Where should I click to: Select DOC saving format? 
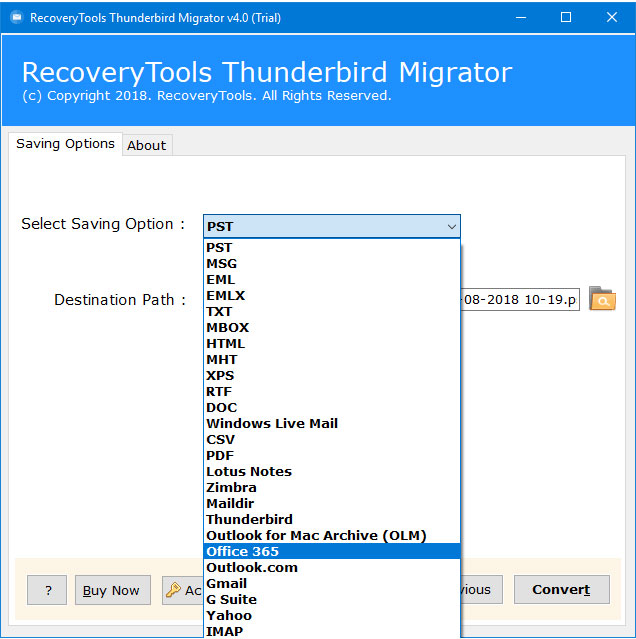click(x=332, y=408)
